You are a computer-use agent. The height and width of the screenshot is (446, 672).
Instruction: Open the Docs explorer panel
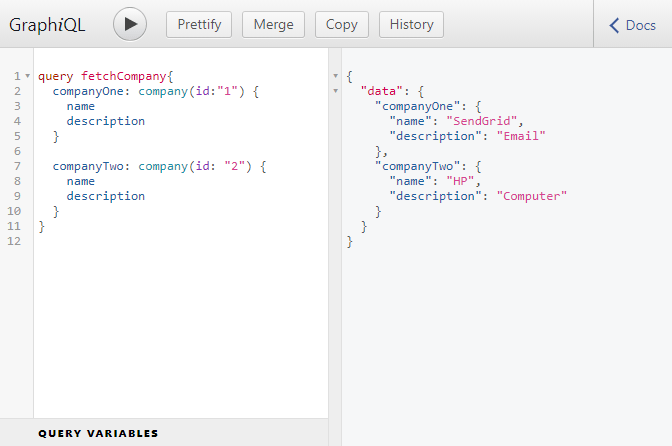click(x=632, y=25)
